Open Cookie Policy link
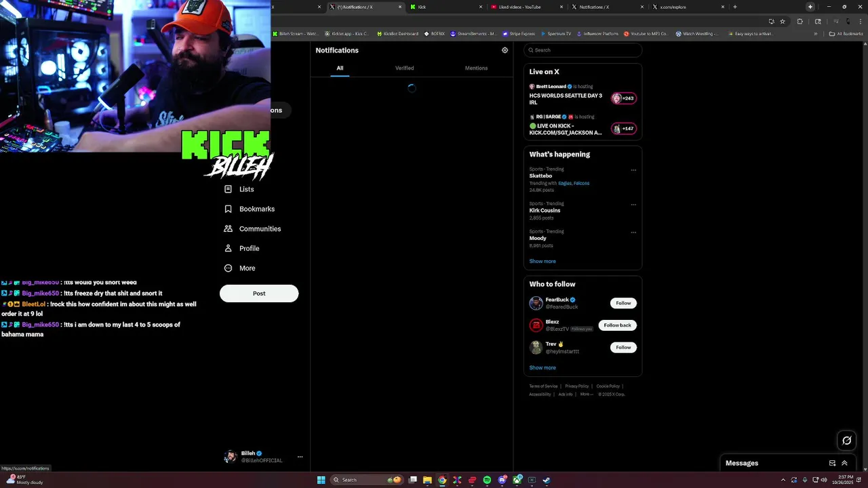Image resolution: width=868 pixels, height=488 pixels. [x=608, y=386]
